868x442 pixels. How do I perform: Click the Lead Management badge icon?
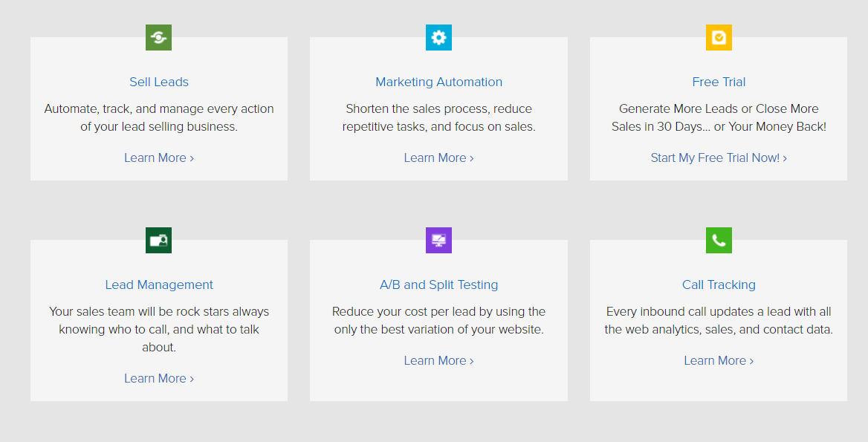coord(158,240)
